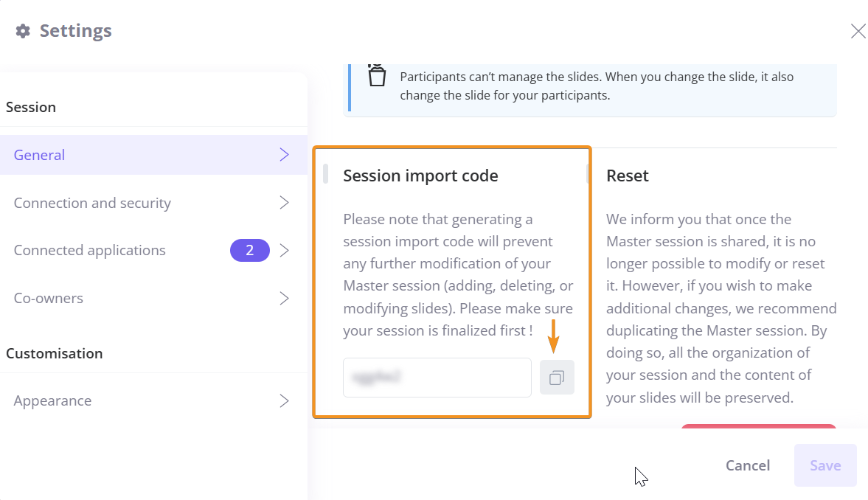Expand Connection and security chevron

pyautogui.click(x=284, y=203)
